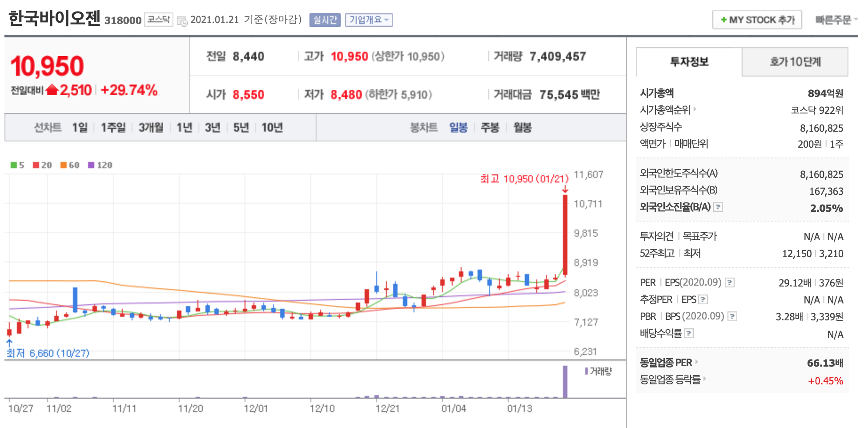Open the 기업개요 dropdown
Screen dimensions: 868x428
click(369, 20)
